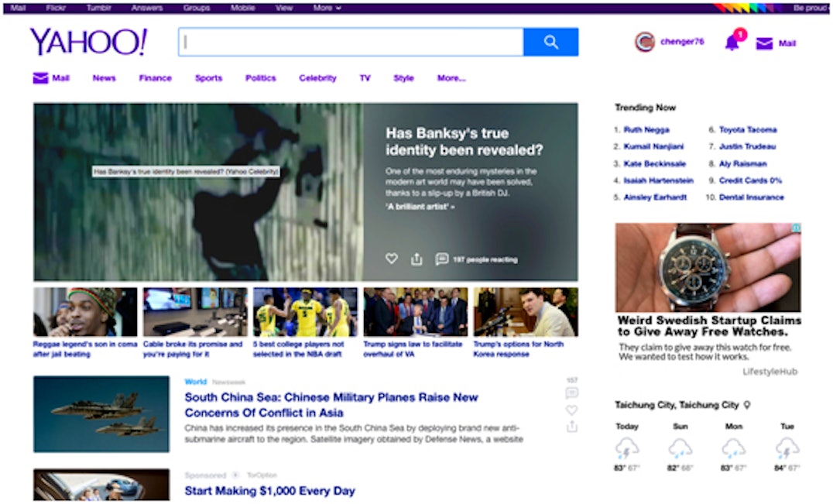Open Mobile in the top bar
Screen dimensions: 833x504
[243, 8]
